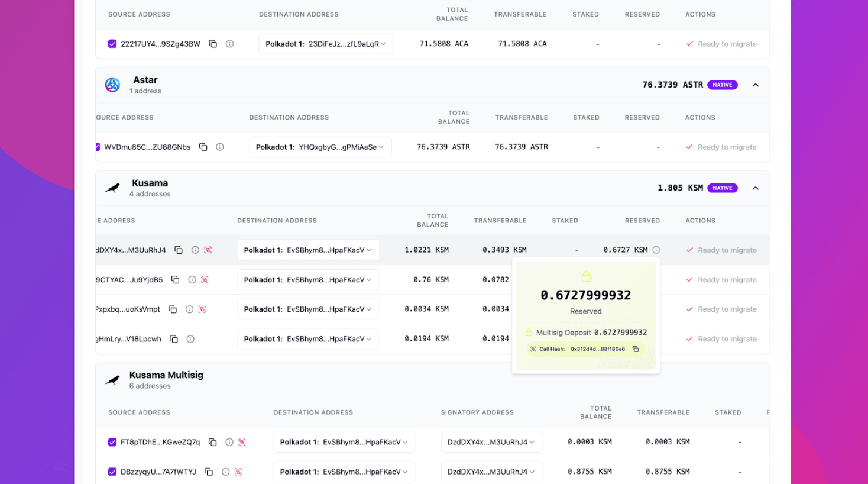The height and width of the screenshot is (484, 868).
Task: Click Multisig Deposit 0.6727999932 text
Action: [591, 333]
